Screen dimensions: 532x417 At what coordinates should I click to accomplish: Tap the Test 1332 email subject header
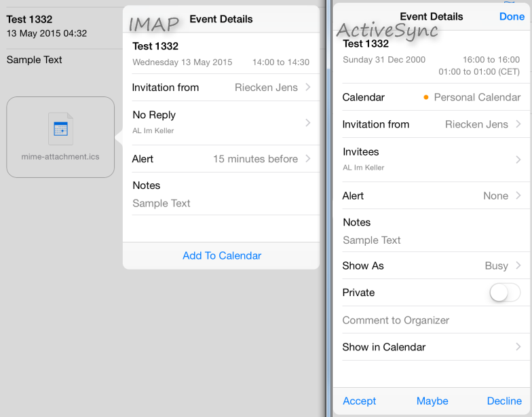tap(29, 20)
